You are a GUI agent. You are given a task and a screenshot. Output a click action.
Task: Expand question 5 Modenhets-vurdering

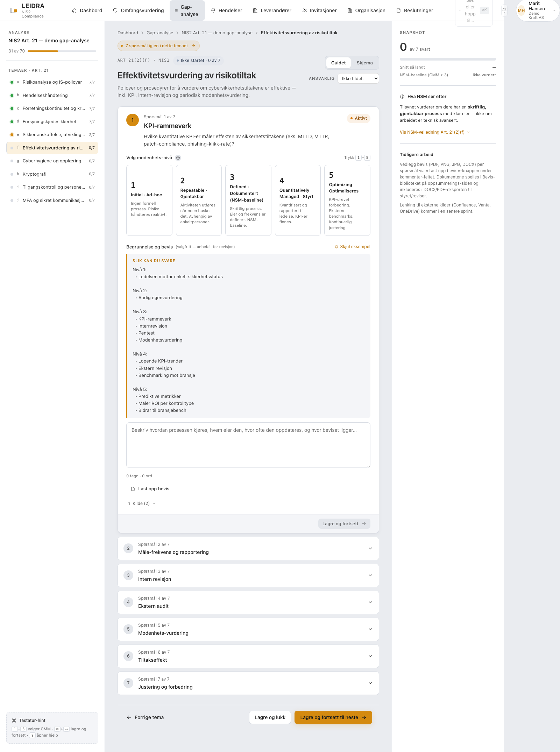coord(248,629)
